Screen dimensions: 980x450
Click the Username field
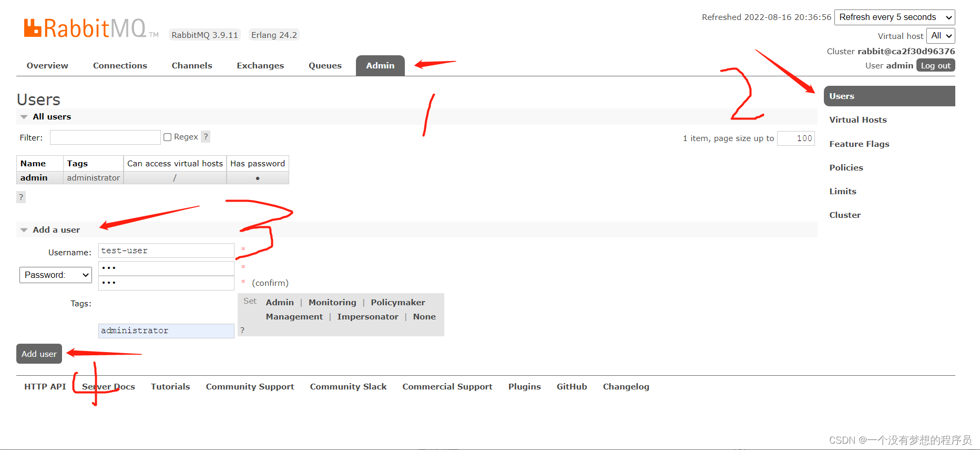pos(166,251)
